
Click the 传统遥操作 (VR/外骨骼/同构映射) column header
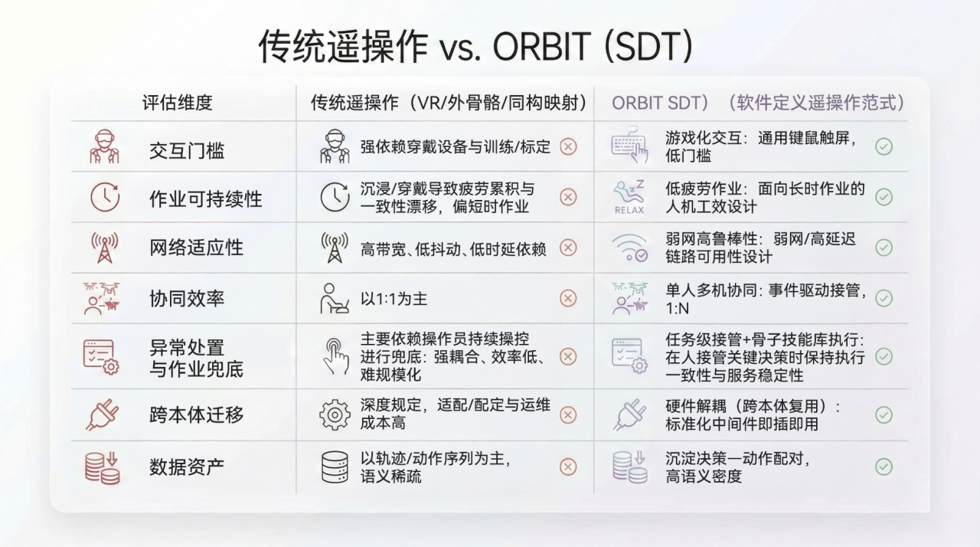pos(449,103)
